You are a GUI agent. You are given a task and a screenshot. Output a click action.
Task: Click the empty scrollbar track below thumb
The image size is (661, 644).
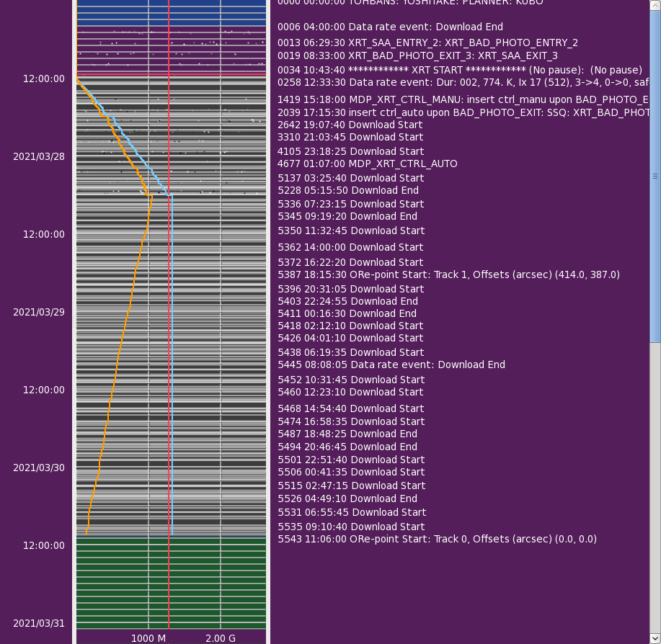[x=655, y=490]
